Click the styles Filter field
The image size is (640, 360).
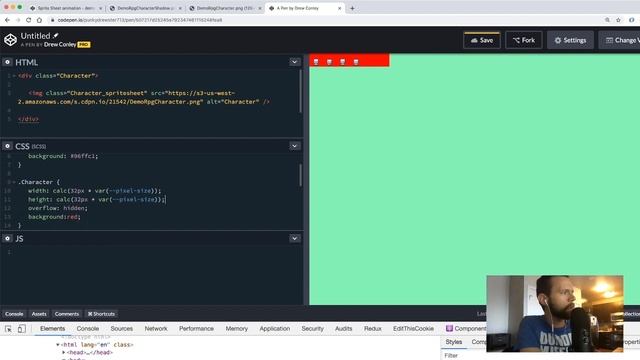464,356
